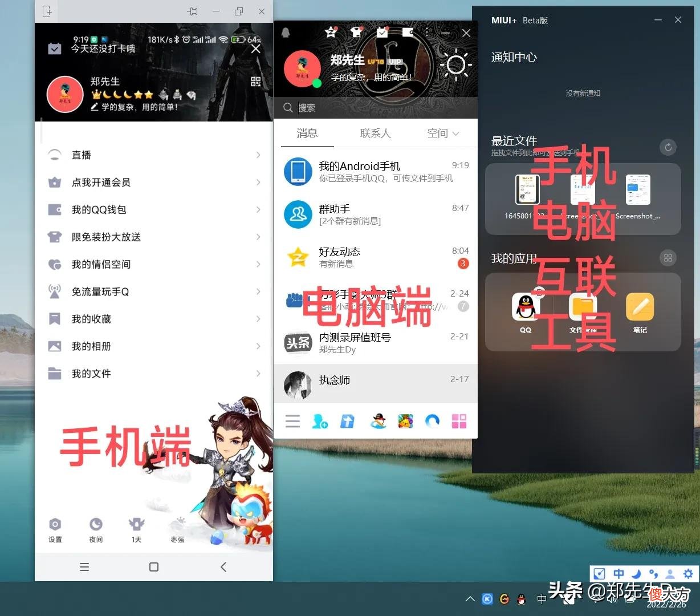Viewport: 700px width, 616px height.
Task: Click the PC QQ profile avatar
Action: 302,69
